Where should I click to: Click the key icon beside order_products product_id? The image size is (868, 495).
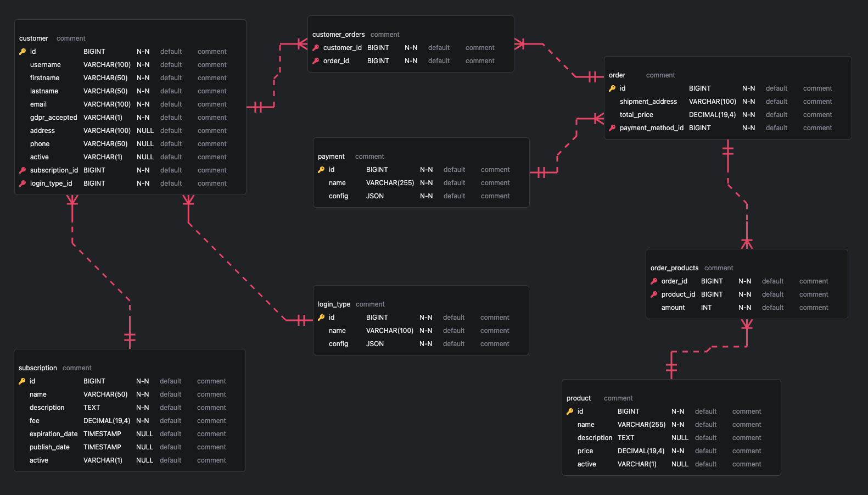point(654,294)
